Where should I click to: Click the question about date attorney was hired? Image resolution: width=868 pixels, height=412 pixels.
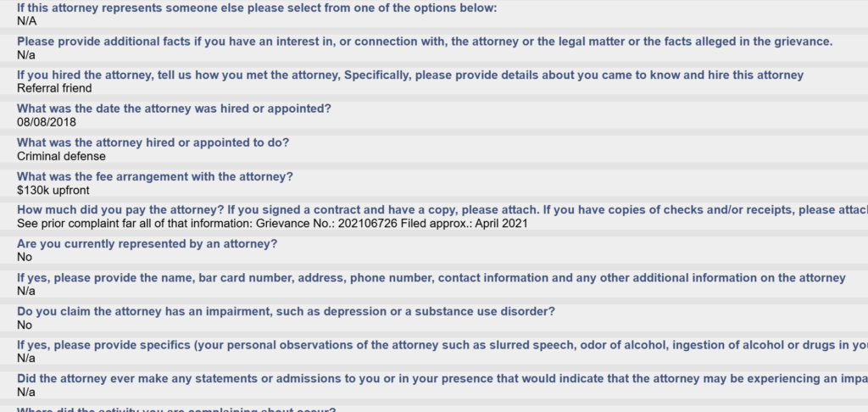pos(174,109)
